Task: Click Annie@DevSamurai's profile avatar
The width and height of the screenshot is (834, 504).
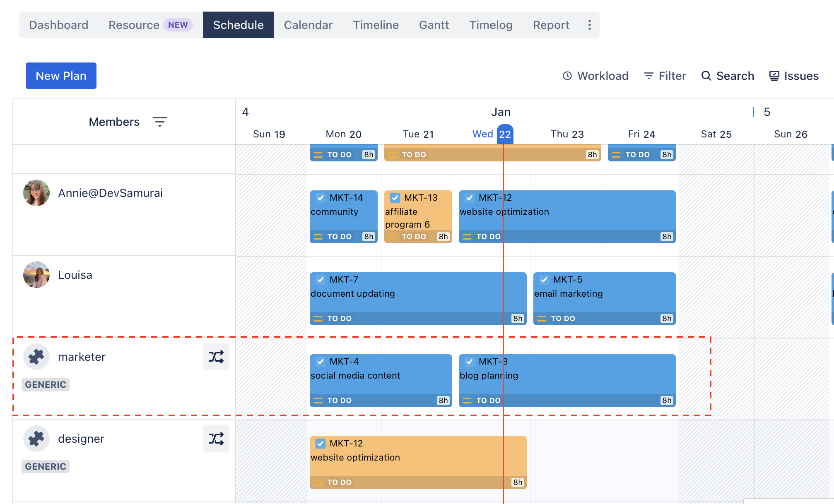Action: click(x=36, y=192)
